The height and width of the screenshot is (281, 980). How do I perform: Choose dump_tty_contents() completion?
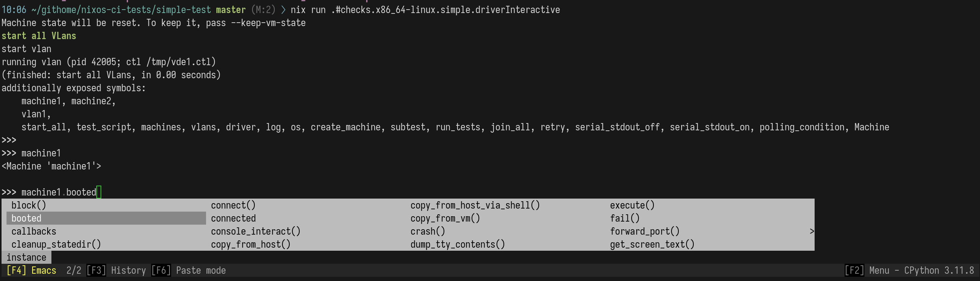(457, 244)
